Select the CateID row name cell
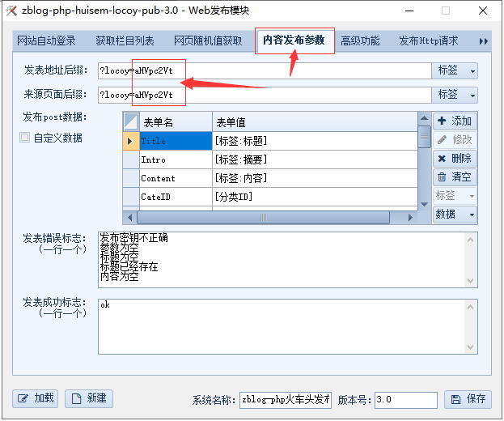 176,197
